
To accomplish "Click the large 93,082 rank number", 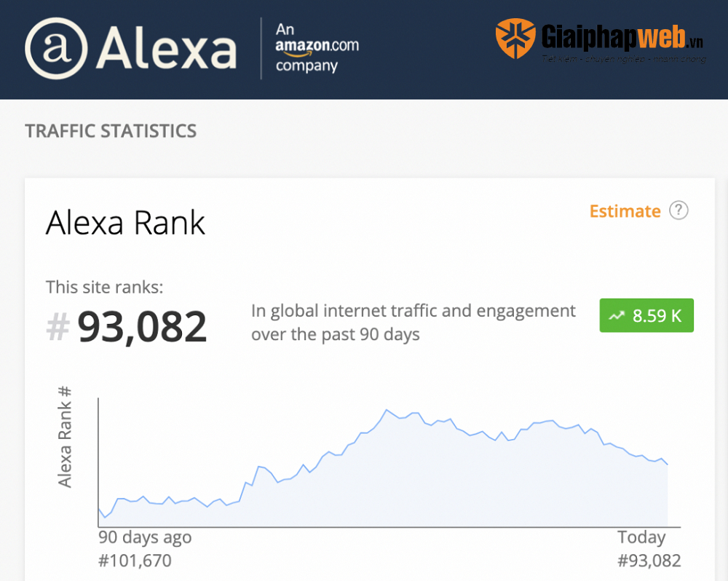I will (x=142, y=327).
